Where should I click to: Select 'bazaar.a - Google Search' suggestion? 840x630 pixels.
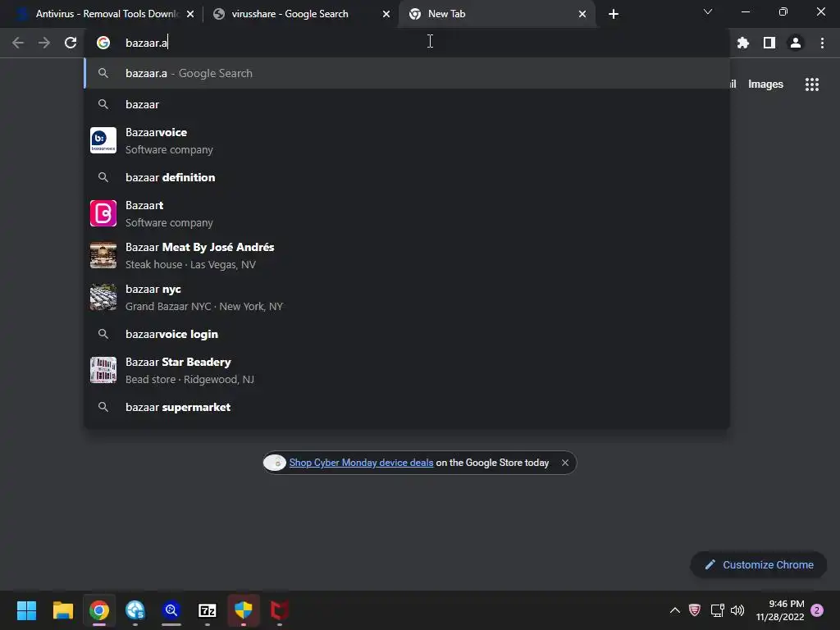(407, 73)
